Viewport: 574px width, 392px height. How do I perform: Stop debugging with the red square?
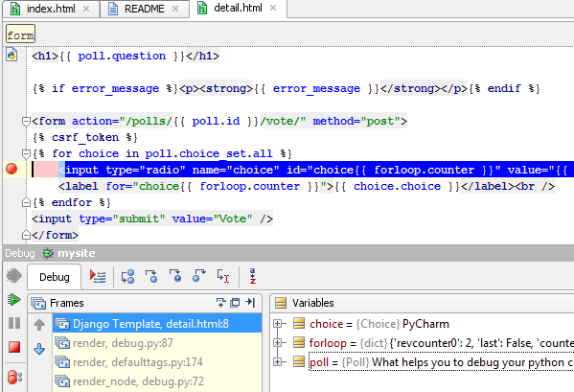pyautogui.click(x=14, y=347)
